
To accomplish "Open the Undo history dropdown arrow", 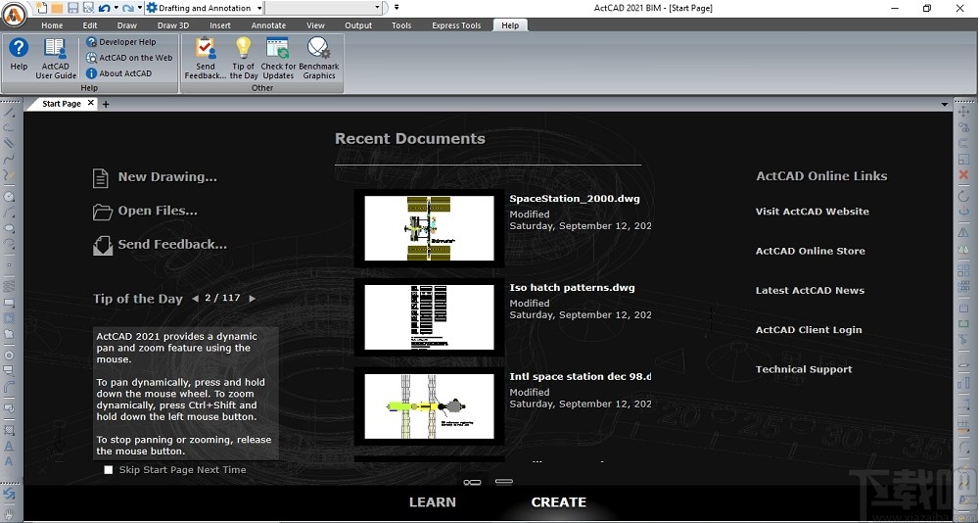I will [116, 8].
